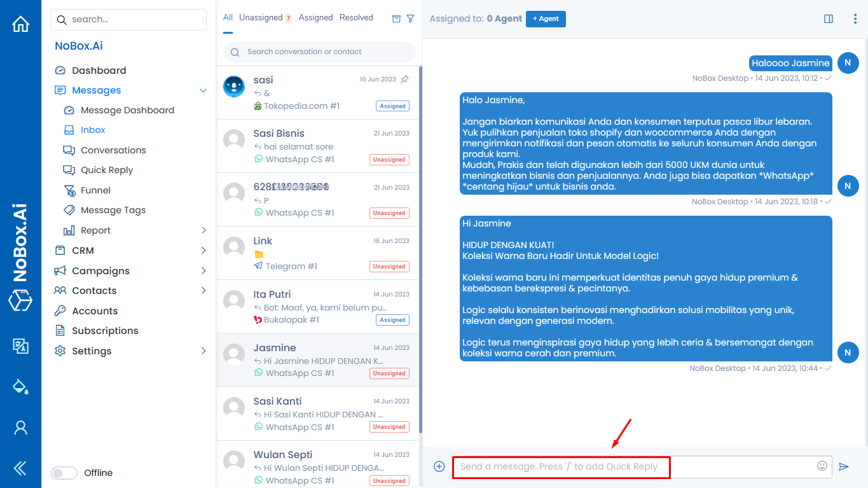The image size is (868, 488).
Task: Click the translate language icon in left rail
Action: [20, 345]
